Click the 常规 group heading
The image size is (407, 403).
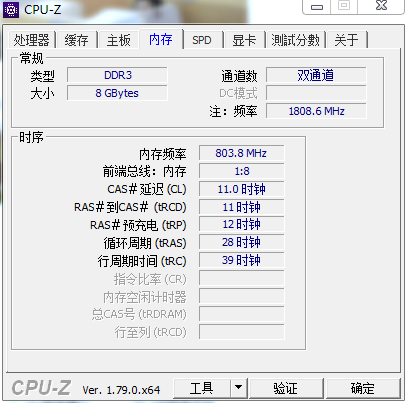(31, 58)
